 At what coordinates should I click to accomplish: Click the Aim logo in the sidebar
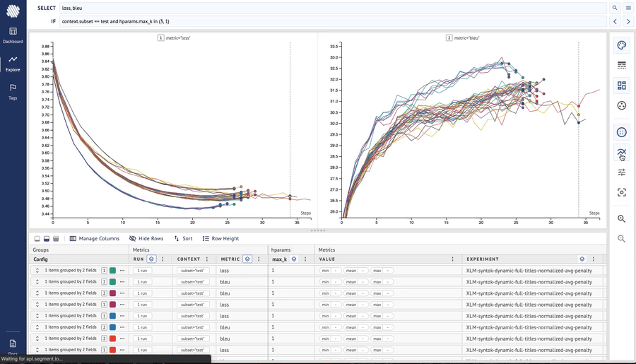(13, 11)
